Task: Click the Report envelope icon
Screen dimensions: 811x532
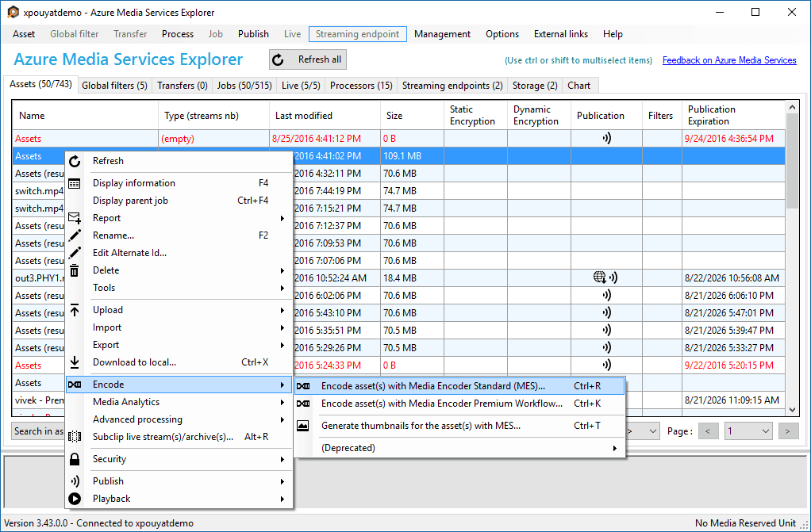Action: click(75, 218)
